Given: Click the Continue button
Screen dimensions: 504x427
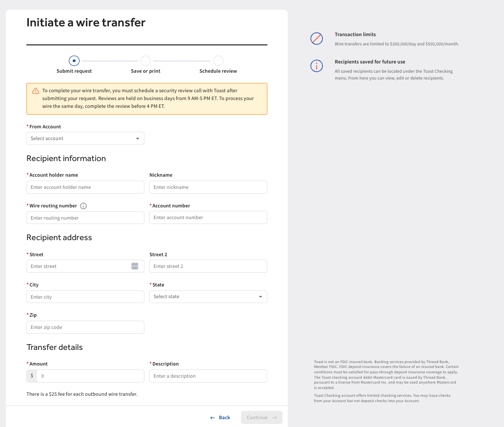Looking at the screenshot, I should click(262, 417).
